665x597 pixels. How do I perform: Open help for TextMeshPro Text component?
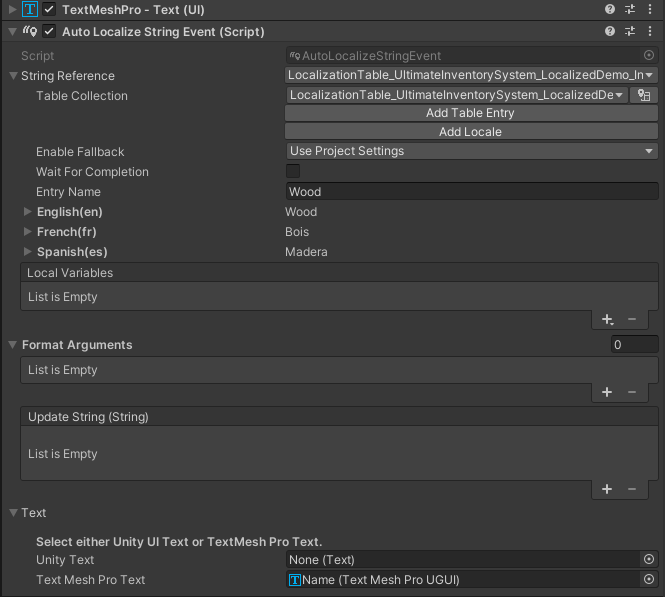610,9
